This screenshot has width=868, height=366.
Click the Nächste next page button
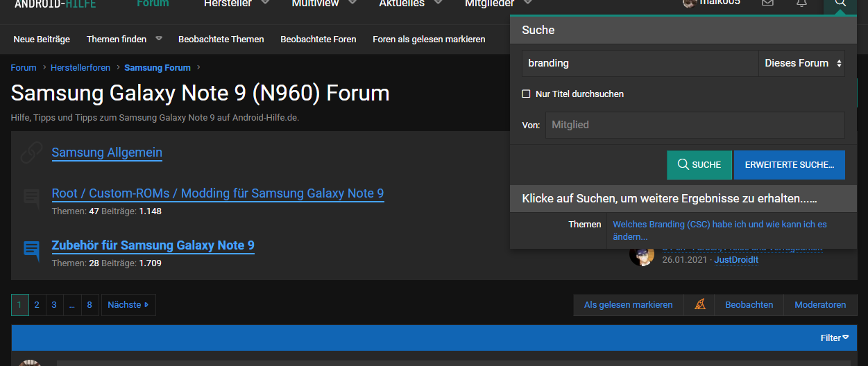point(128,305)
